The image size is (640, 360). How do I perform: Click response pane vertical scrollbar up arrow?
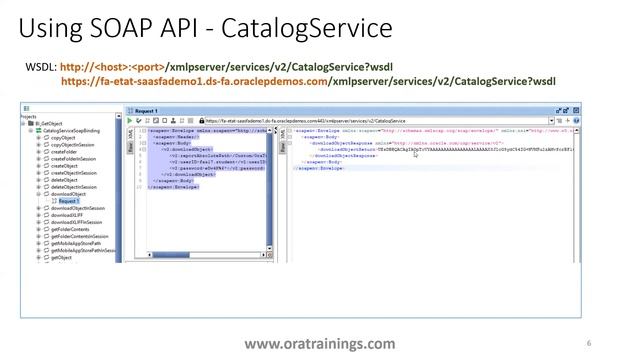577,131
